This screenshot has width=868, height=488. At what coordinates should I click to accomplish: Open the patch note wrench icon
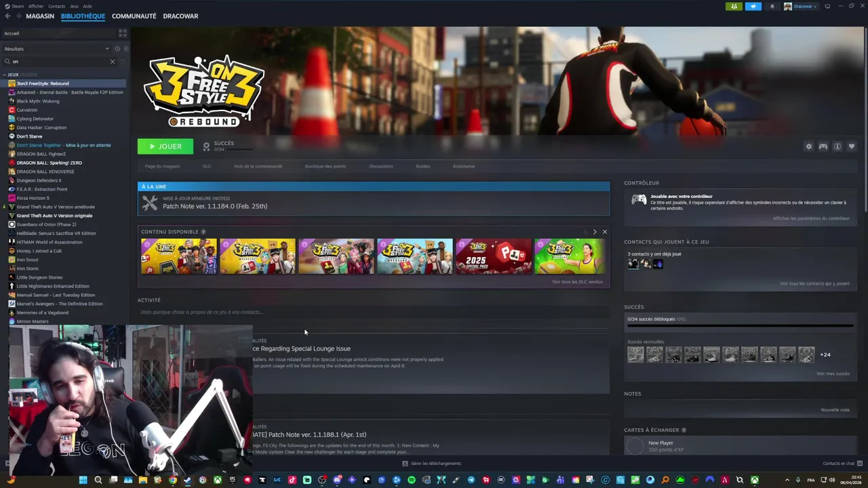coord(150,202)
